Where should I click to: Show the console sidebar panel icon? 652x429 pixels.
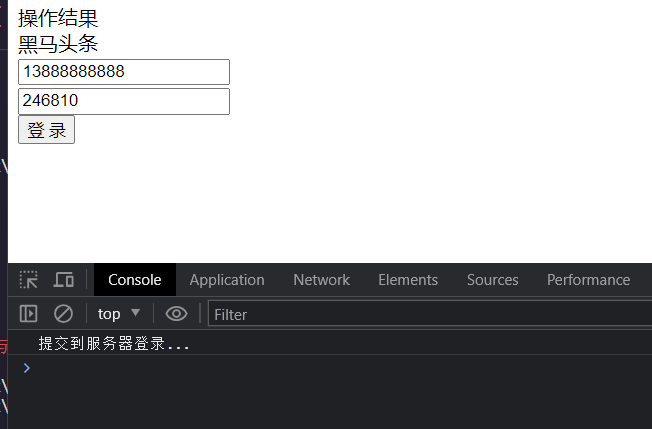(28, 313)
